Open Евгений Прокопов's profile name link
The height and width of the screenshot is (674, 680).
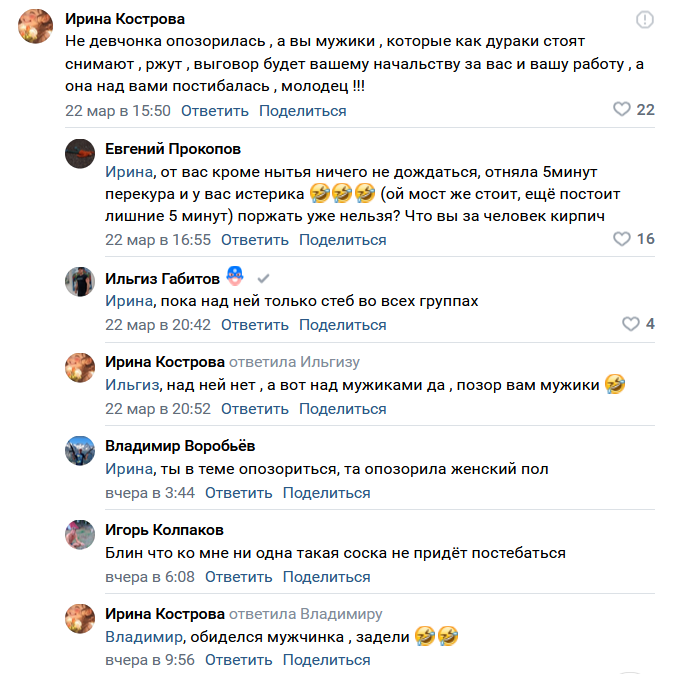[x=173, y=148]
